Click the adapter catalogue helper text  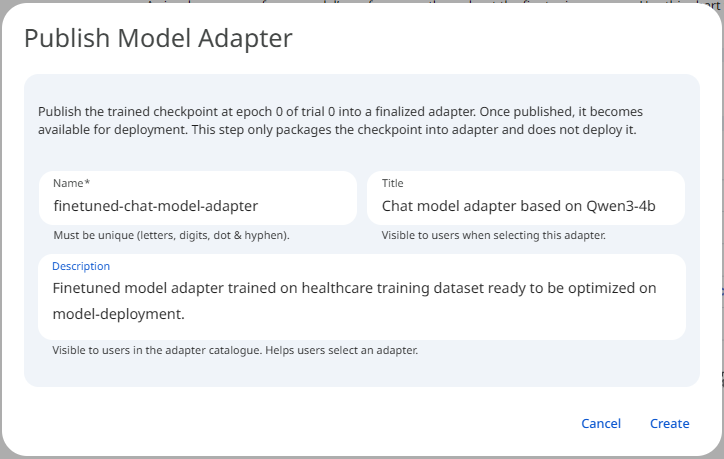point(235,351)
